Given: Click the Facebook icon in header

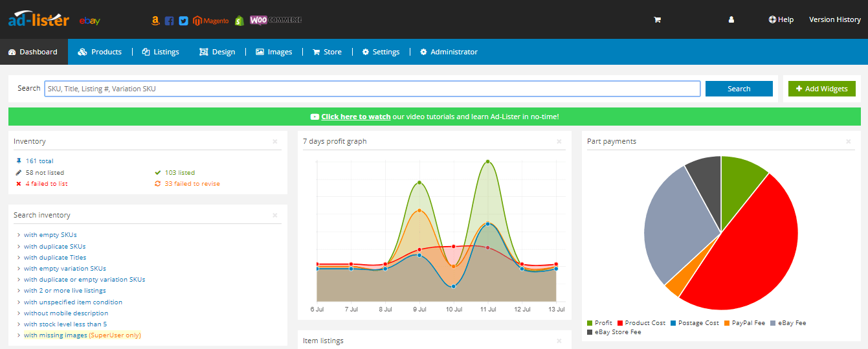Looking at the screenshot, I should [x=170, y=21].
